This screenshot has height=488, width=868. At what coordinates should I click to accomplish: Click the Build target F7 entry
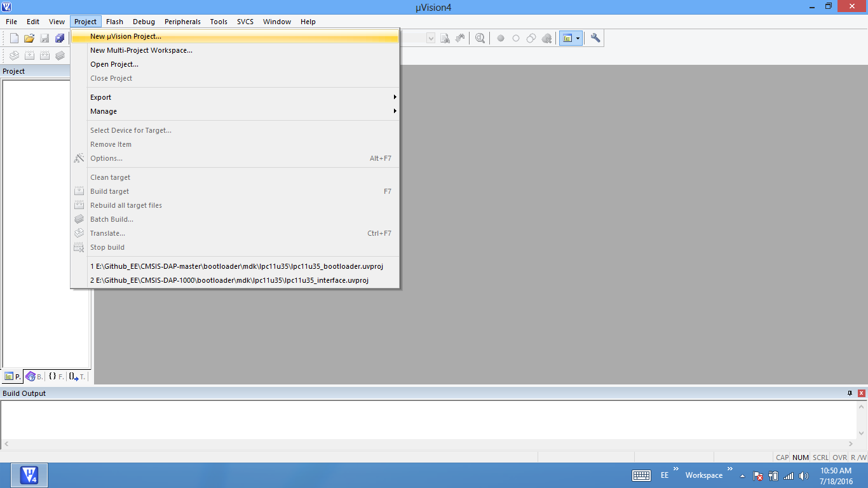point(235,191)
